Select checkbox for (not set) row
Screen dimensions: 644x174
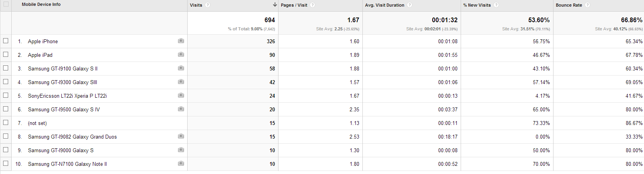(5, 123)
